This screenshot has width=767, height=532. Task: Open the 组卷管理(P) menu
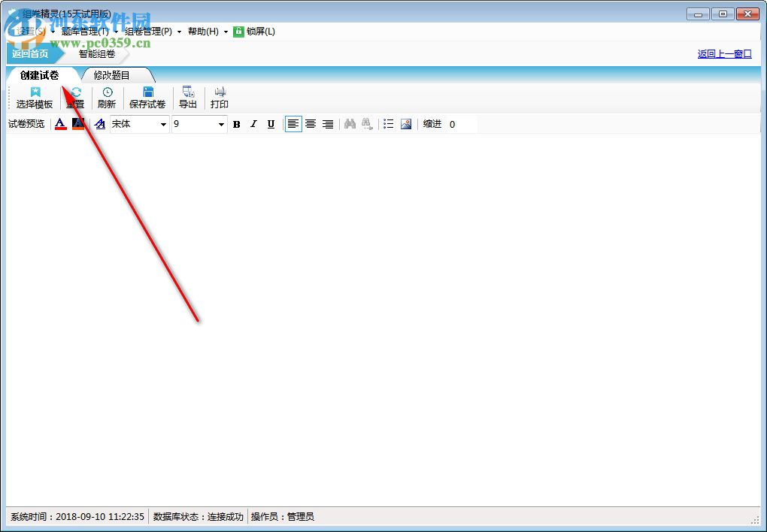point(149,32)
